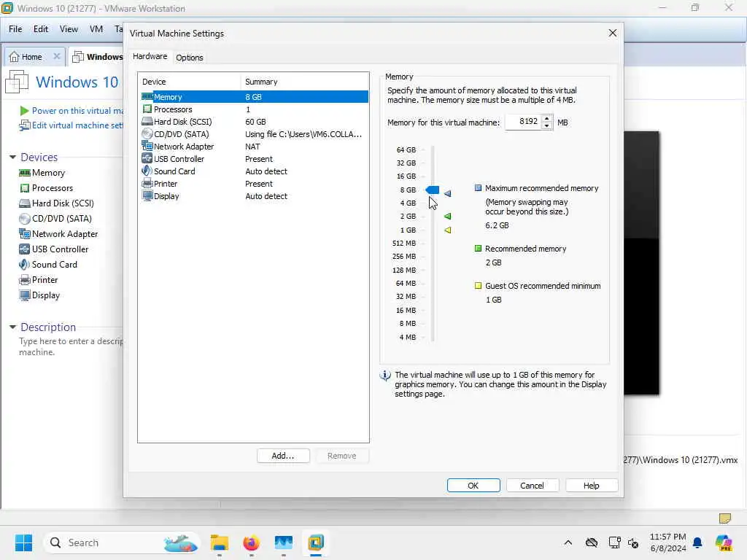Screen dimensions: 747x560
Task: Click the cloud sync off icon in system tray
Action: coord(592,542)
